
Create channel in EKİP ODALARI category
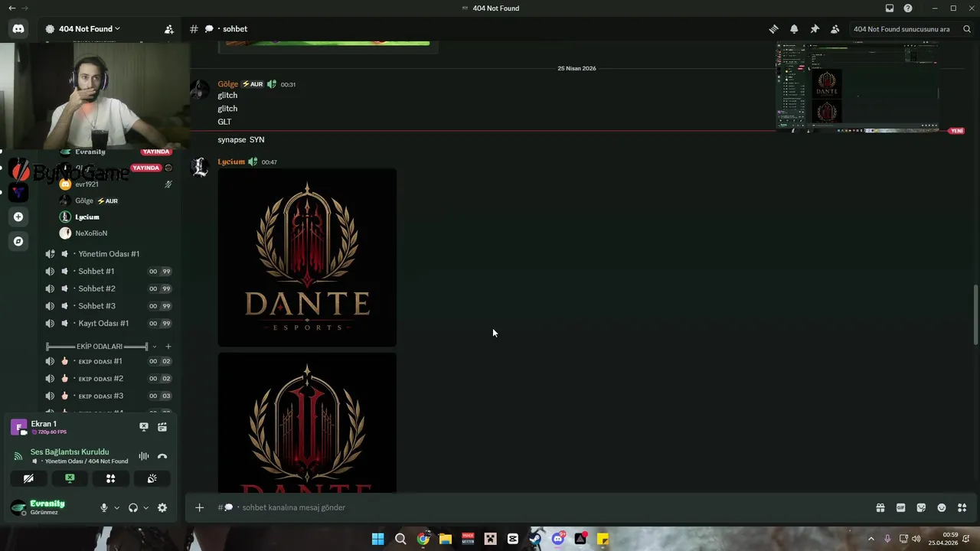168,347
